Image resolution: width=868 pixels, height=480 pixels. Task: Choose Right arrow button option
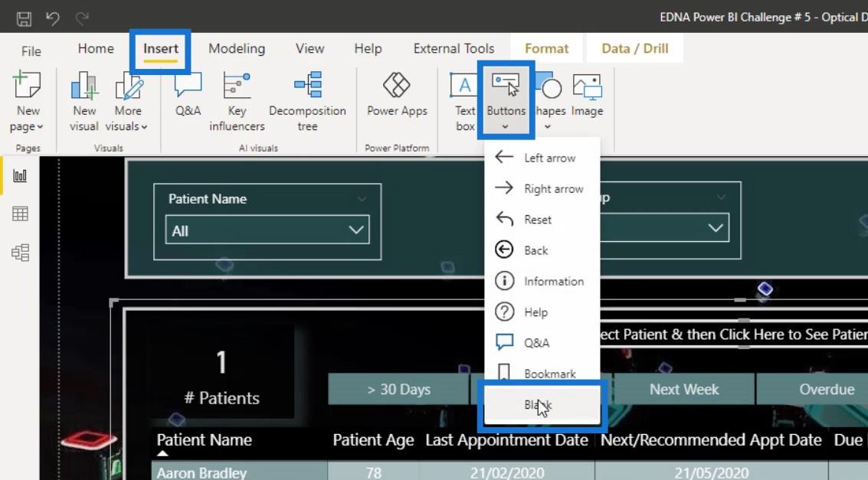pyautogui.click(x=542, y=188)
